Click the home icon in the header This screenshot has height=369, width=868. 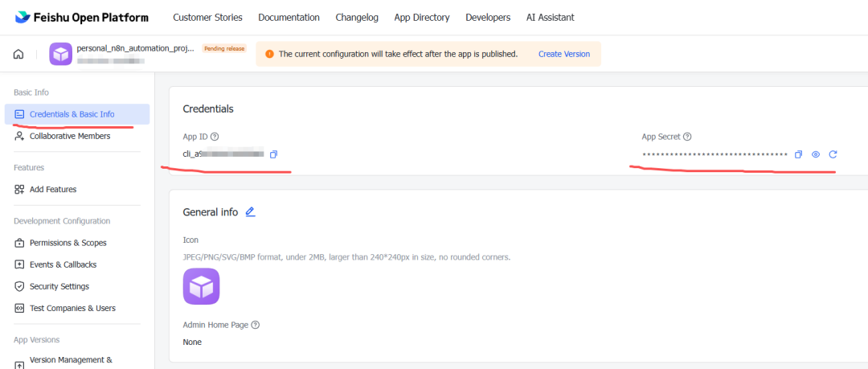[18, 55]
